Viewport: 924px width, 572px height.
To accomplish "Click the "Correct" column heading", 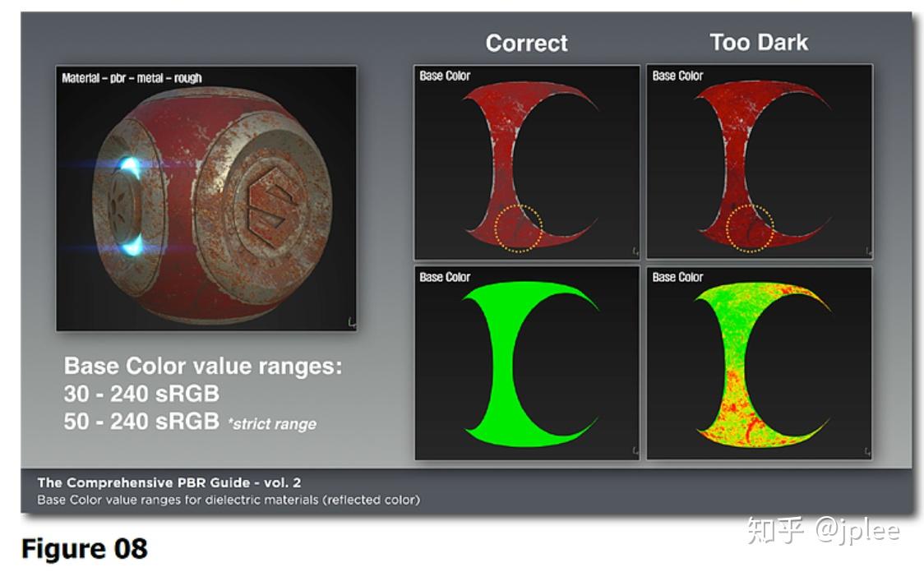I will click(526, 43).
